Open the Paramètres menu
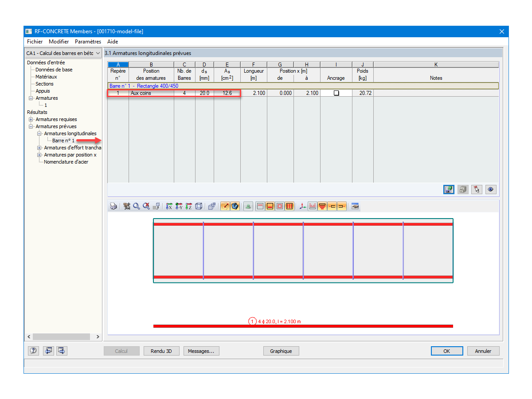This screenshot has width=532, height=399. click(x=88, y=42)
